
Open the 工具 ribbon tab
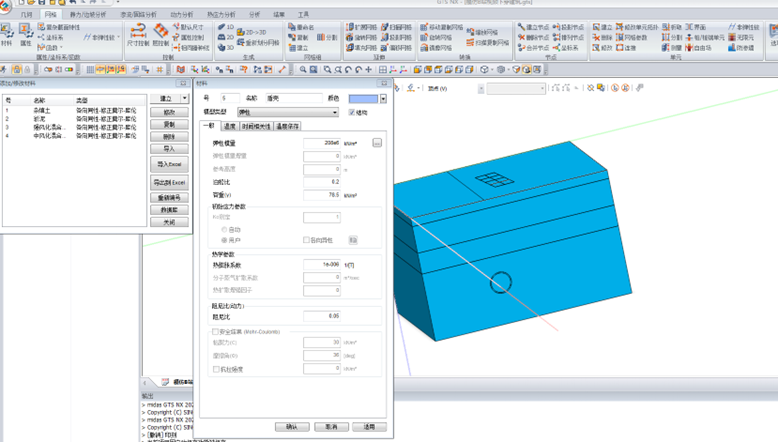303,14
